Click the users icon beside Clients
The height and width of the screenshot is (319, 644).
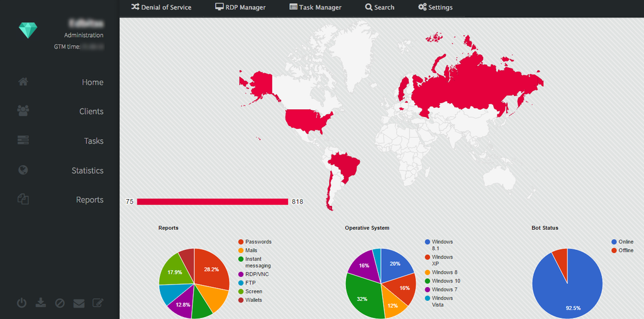pos(23,111)
